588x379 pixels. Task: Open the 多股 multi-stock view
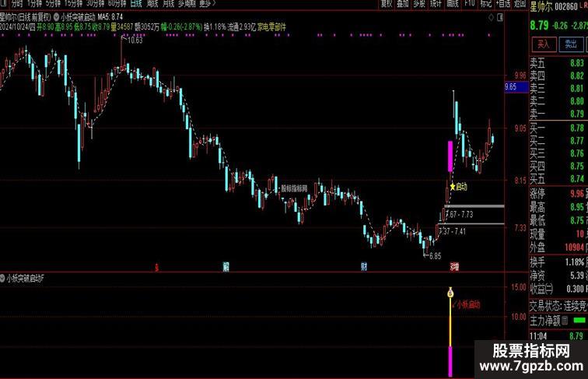pyautogui.click(x=419, y=4)
